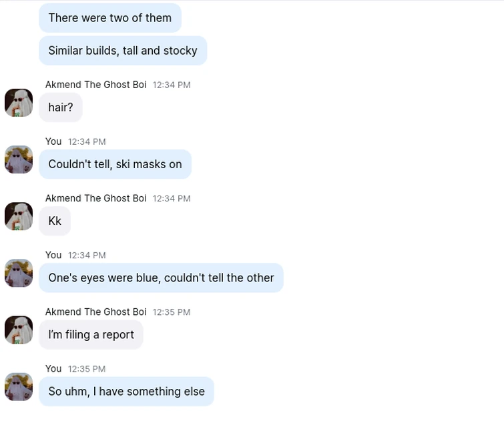Click the sender name above "I'm filing a report"
Image resolution: width=504 pixels, height=421 pixels.
(x=95, y=312)
